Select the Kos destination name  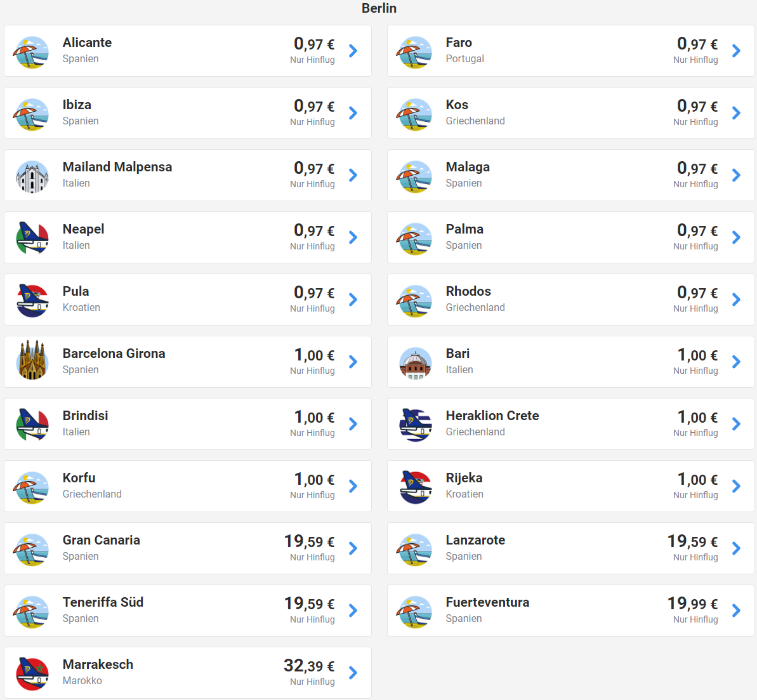457,105
